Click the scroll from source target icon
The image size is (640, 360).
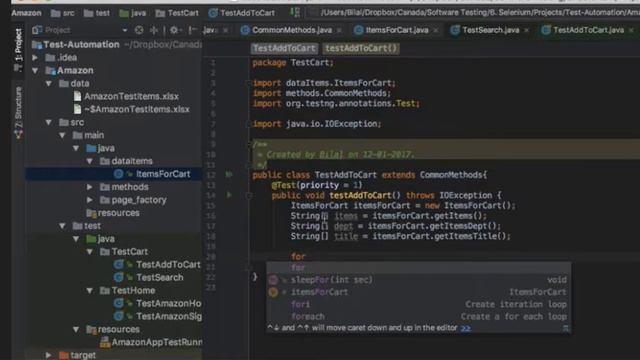[x=139, y=30]
